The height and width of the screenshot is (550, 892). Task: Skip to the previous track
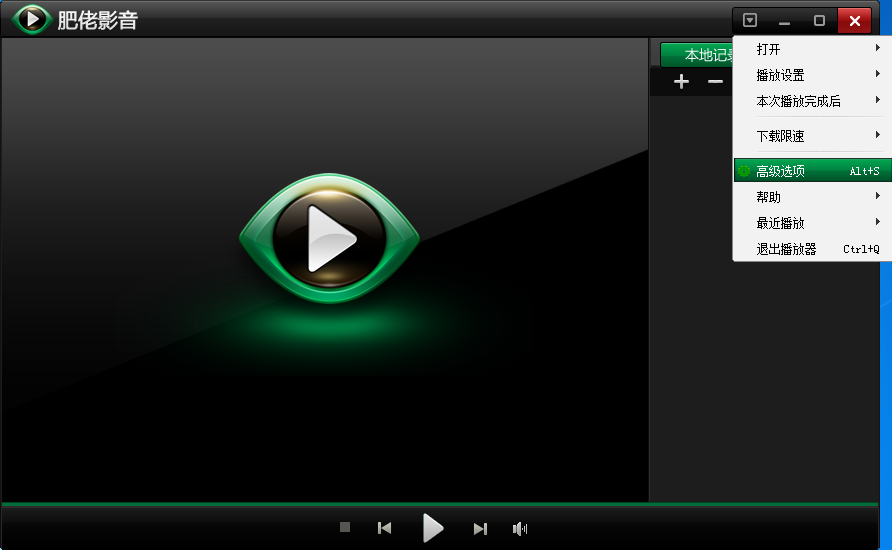(x=385, y=528)
